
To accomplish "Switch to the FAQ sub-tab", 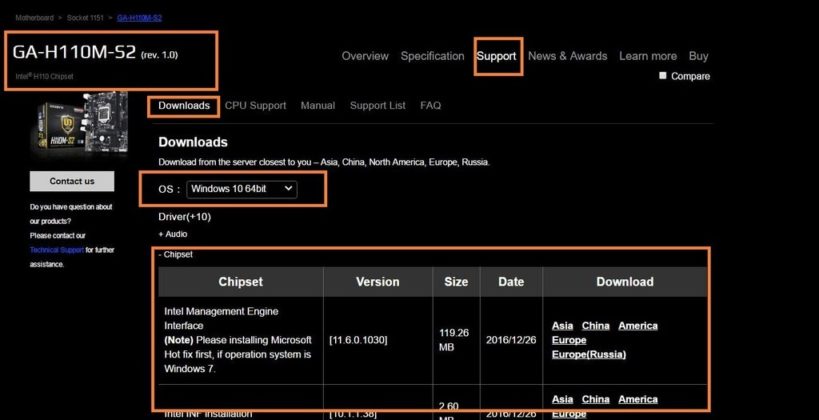I will pyautogui.click(x=430, y=105).
